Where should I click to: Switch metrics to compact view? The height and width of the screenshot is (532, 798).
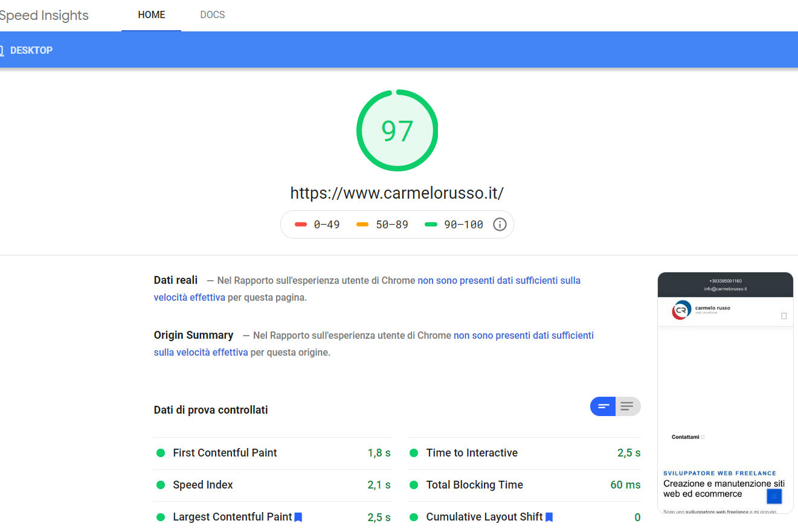pos(602,406)
